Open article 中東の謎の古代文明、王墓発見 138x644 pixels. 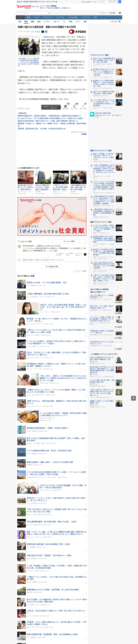tap(49, 555)
